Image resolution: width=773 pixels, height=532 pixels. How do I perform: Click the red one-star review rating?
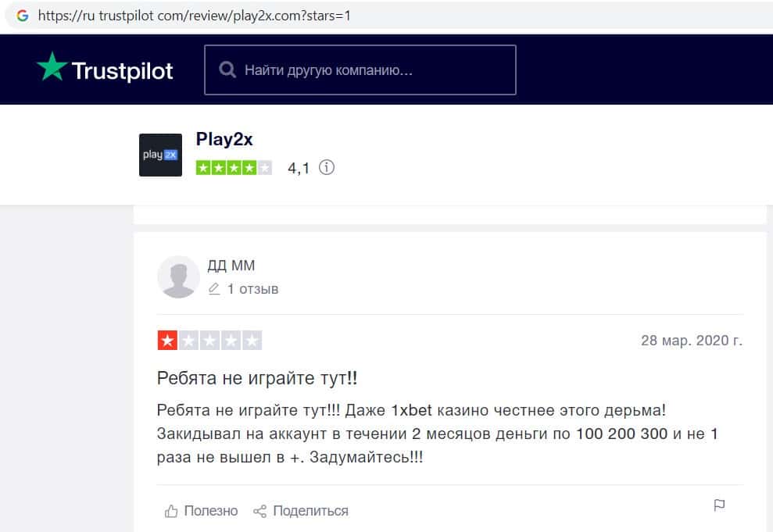[x=209, y=341]
